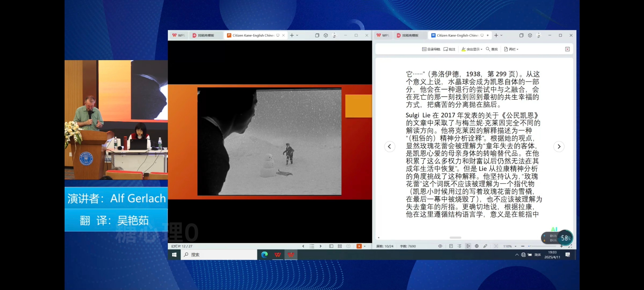This screenshot has height=290, width=644.
Task: Enter fullscreen with expand arrows icon
Action: click(570, 246)
